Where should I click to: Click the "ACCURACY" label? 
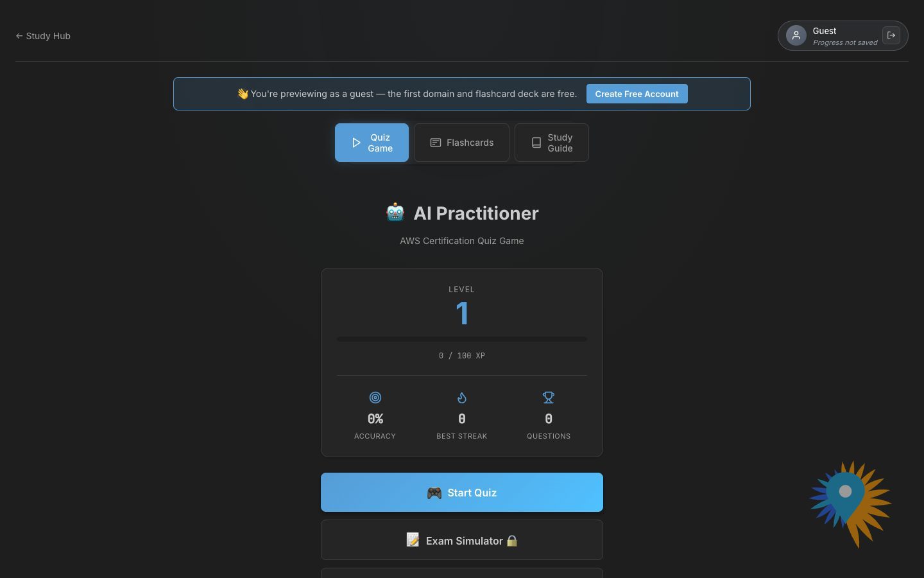coord(375,436)
